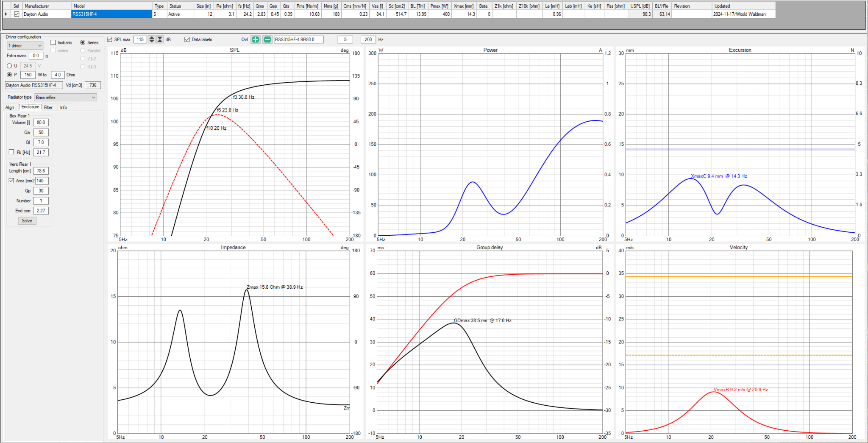Screen dimensions: 868x443
Task: Click the 4.0 Ohm input field
Action: [58, 75]
